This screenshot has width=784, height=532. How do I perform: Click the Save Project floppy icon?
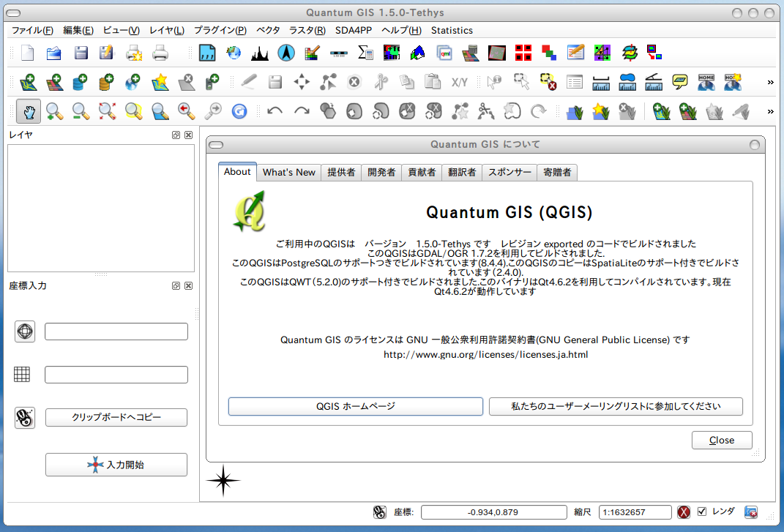pyautogui.click(x=81, y=53)
